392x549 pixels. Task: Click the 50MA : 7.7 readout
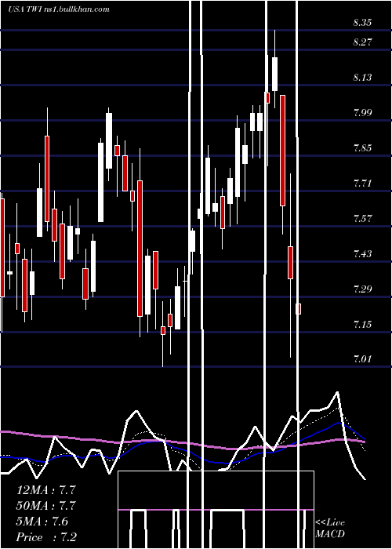[x=46, y=506]
